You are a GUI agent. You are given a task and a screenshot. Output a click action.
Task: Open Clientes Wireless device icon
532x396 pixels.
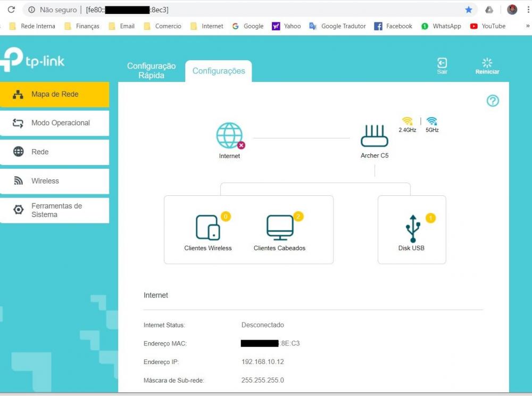click(207, 228)
